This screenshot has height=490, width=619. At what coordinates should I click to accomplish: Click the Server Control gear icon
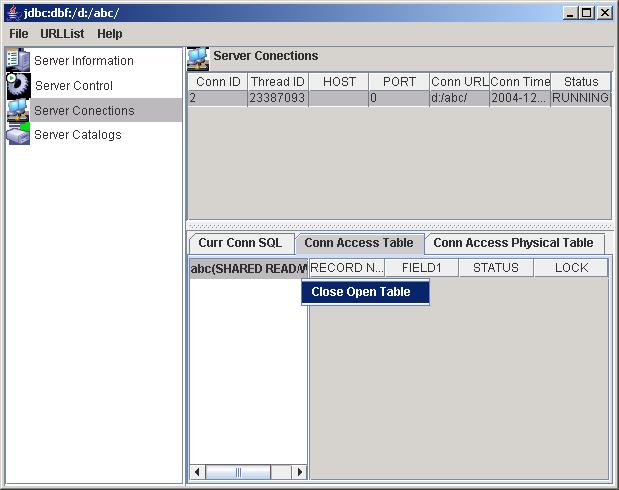click(19, 85)
